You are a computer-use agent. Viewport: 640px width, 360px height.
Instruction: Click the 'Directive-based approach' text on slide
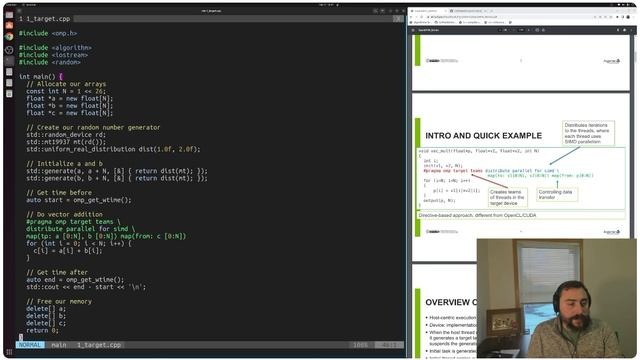coord(478,215)
